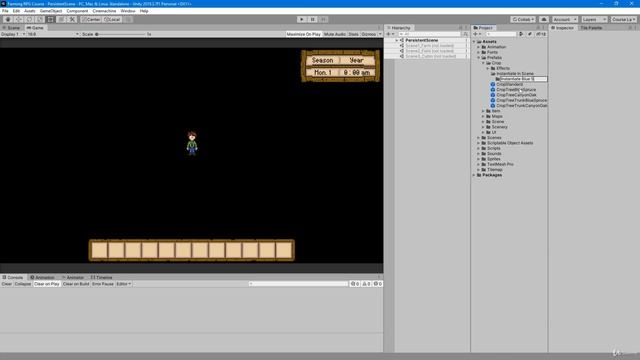The height and width of the screenshot is (360, 640).
Task: Open the cloud services icon
Action: (x=544, y=19)
